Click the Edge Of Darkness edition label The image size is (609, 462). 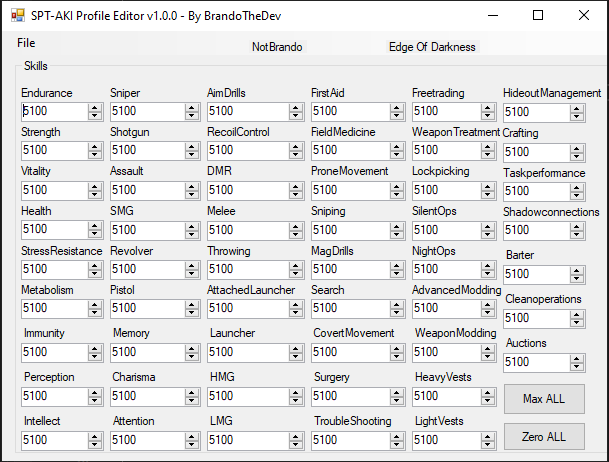coord(432,47)
